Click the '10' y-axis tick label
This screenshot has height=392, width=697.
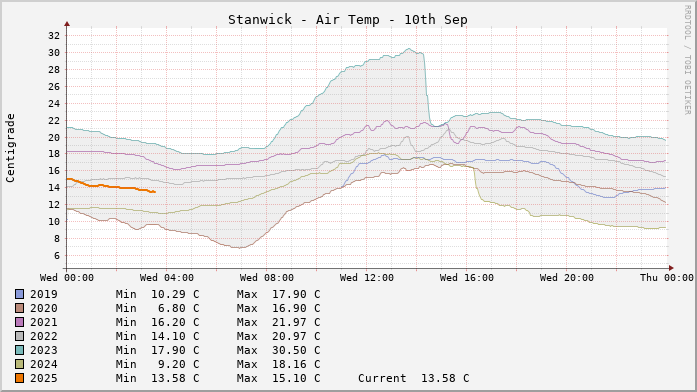click(54, 222)
